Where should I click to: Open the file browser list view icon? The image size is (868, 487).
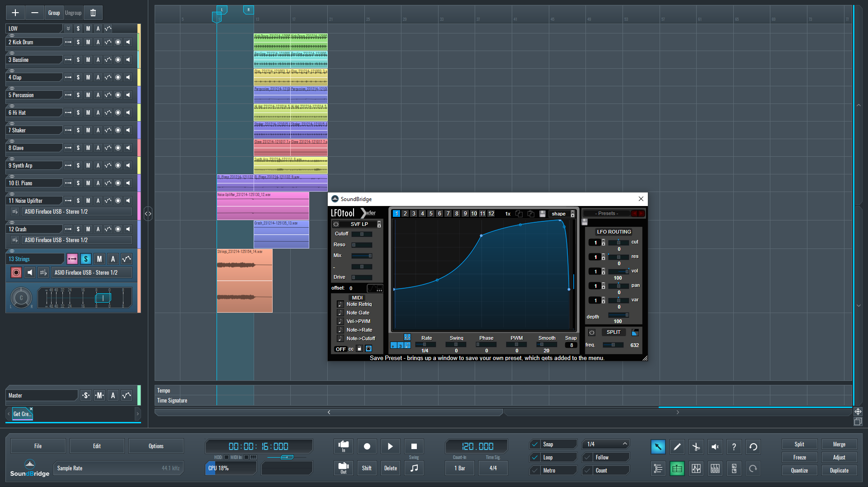658,468
